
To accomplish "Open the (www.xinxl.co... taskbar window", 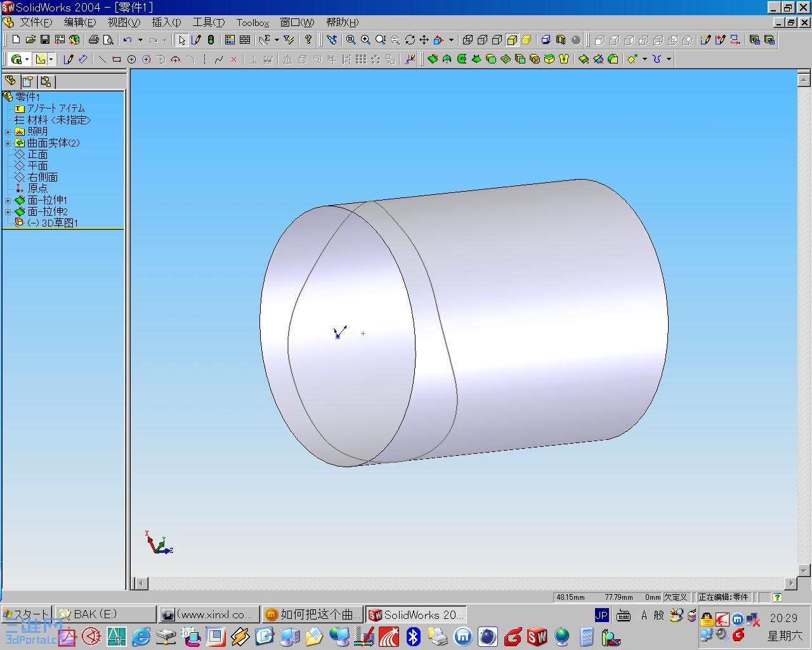I will pos(209,614).
